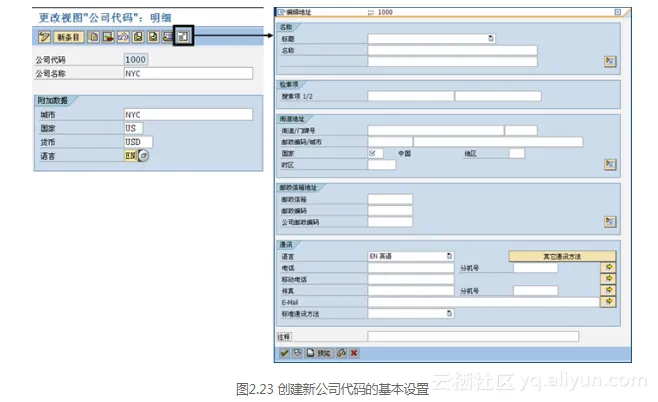Click the postal code field in street address
The height and width of the screenshot is (402, 658).
[x=390, y=142]
